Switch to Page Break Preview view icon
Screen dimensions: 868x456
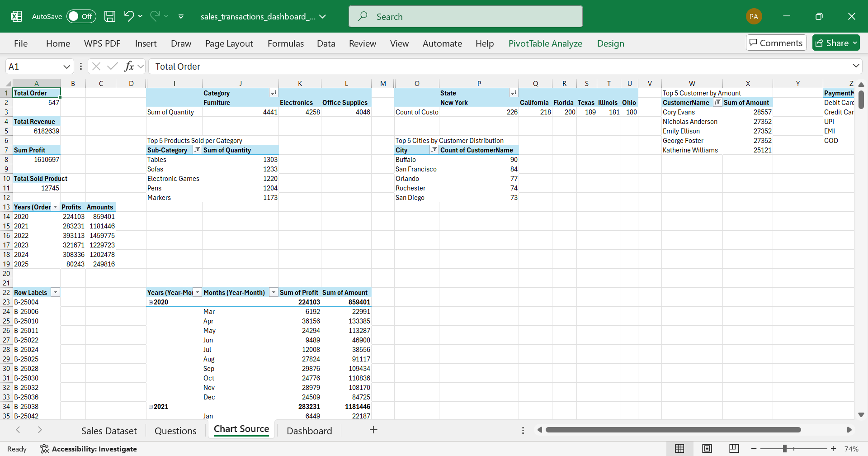point(734,448)
